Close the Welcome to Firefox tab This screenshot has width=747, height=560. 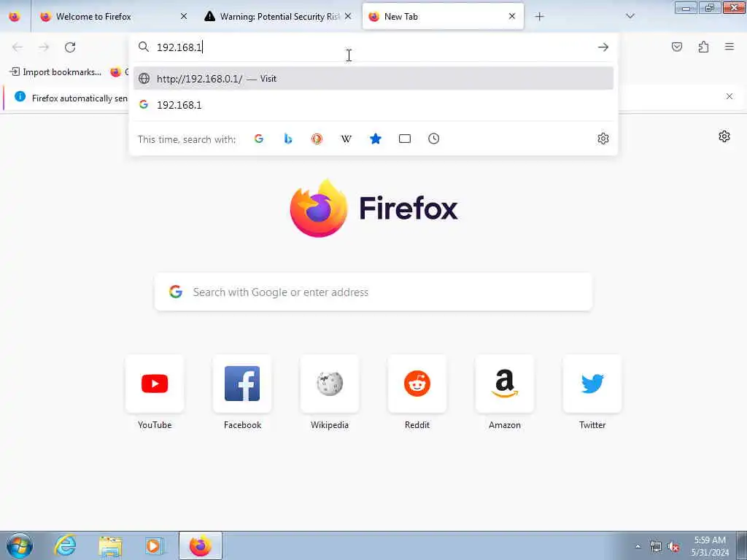tap(184, 16)
